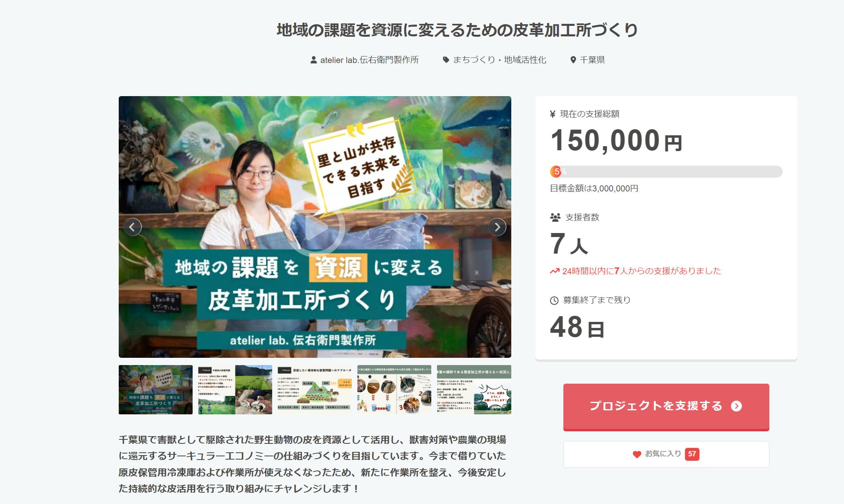
Task: Select third thumbnail with approach diagram
Action: pos(315,390)
